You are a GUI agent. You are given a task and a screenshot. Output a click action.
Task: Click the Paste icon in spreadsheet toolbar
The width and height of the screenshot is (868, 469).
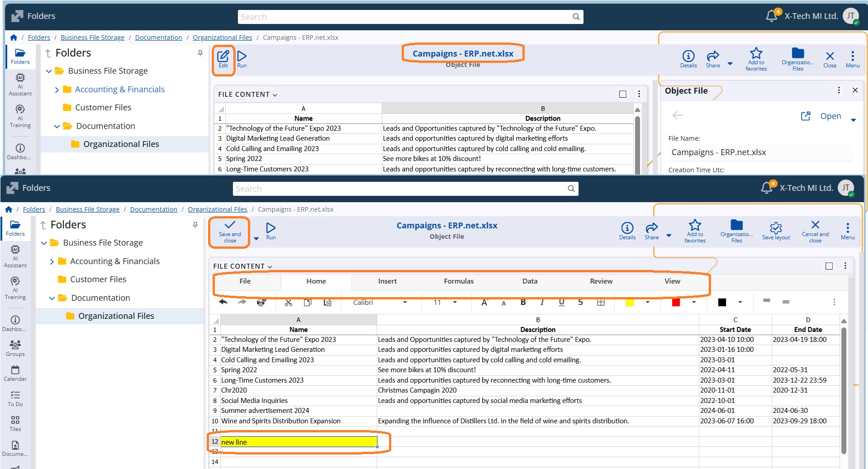[327, 302]
